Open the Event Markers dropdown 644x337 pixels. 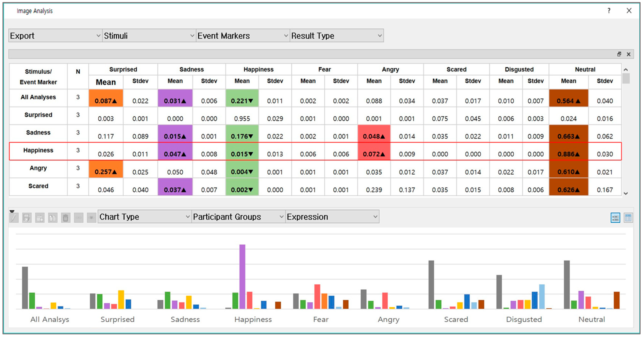(243, 36)
